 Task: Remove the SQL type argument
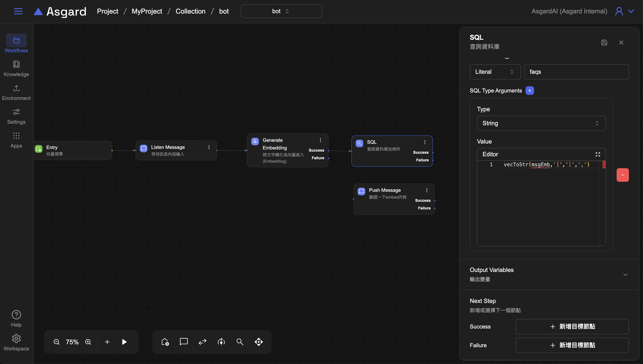[623, 175]
